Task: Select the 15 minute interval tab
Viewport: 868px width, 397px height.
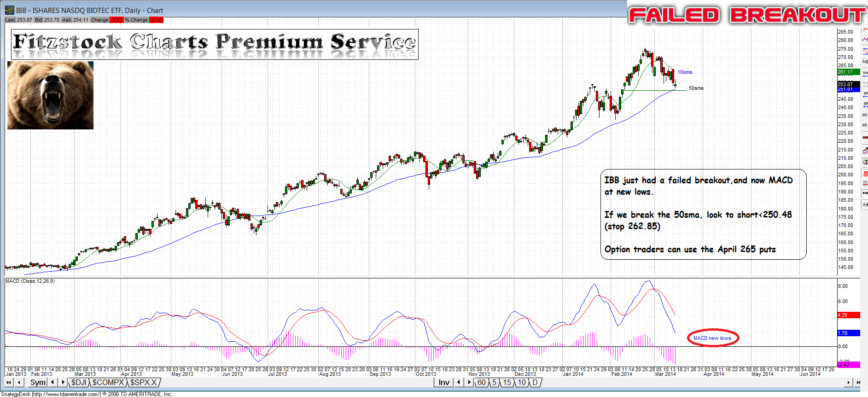Action: coord(507,382)
